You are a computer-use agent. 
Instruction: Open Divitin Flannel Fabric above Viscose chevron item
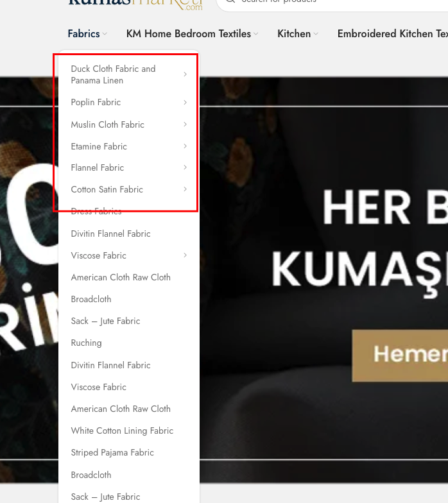[x=110, y=234]
